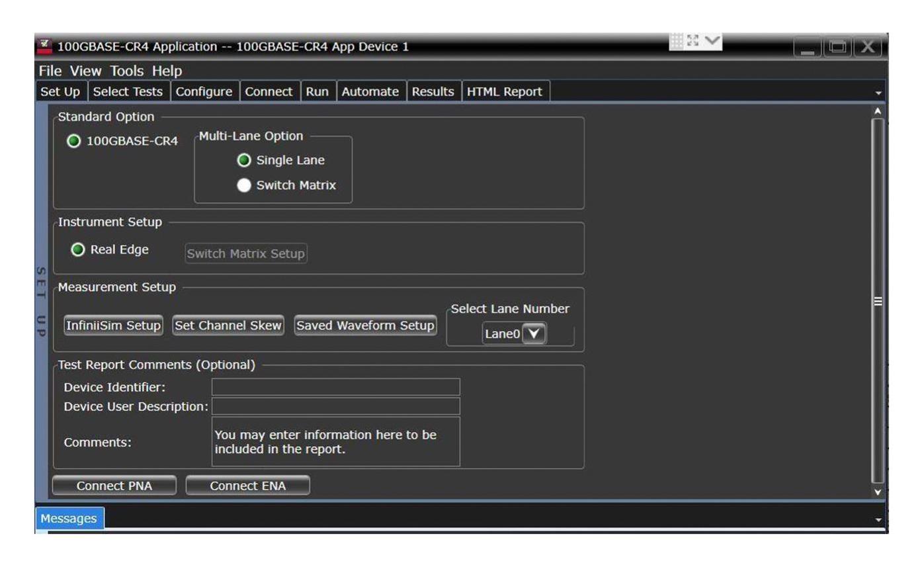The height and width of the screenshot is (573, 924).
Task: Click the Test Report Comments (Optional) heading
Action: [157, 365]
